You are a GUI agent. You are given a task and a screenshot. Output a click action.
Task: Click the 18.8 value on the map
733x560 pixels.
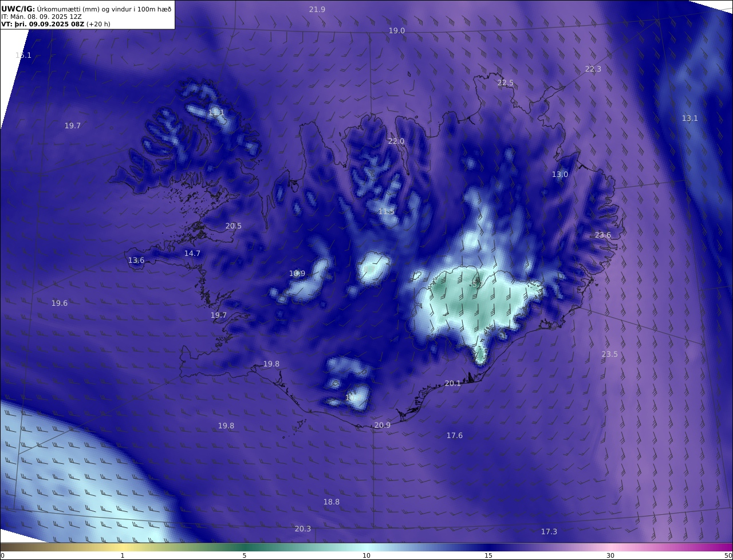(332, 502)
